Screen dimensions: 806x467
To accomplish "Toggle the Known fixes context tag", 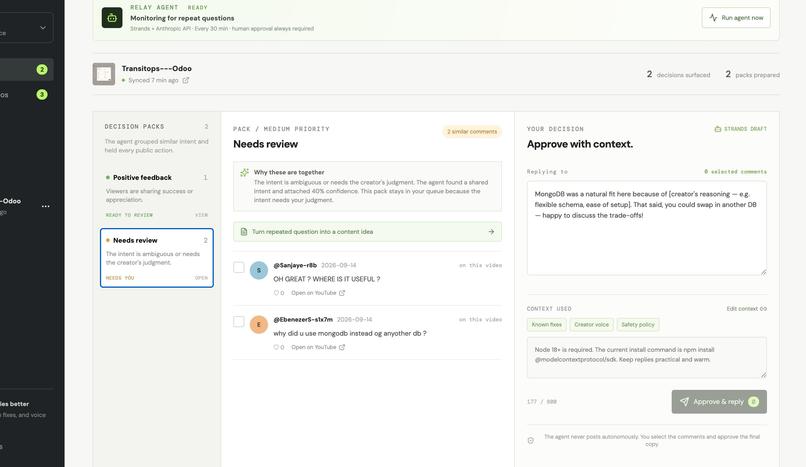I will point(546,325).
